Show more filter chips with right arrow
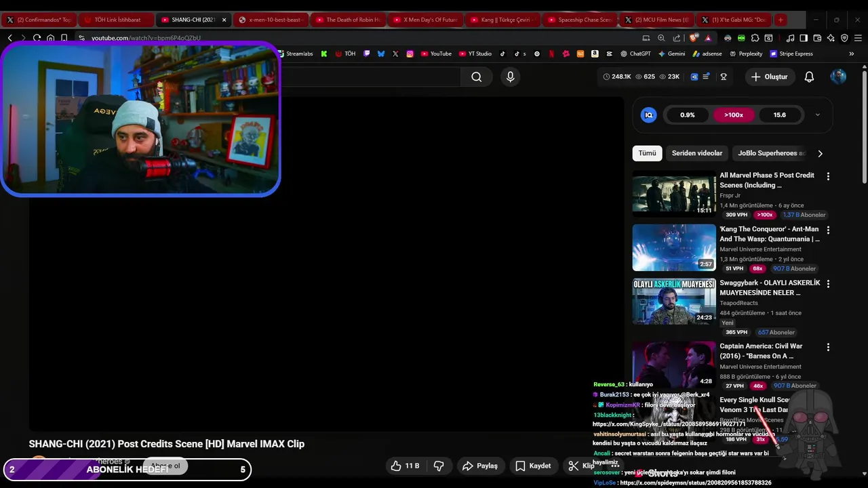Viewport: 868px width, 488px height. (820, 153)
